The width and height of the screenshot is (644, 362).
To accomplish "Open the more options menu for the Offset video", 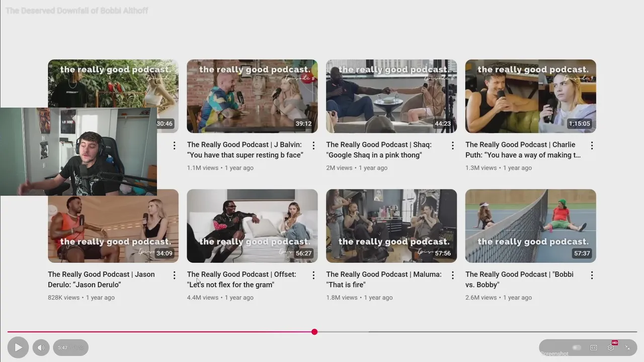I will pos(313,275).
